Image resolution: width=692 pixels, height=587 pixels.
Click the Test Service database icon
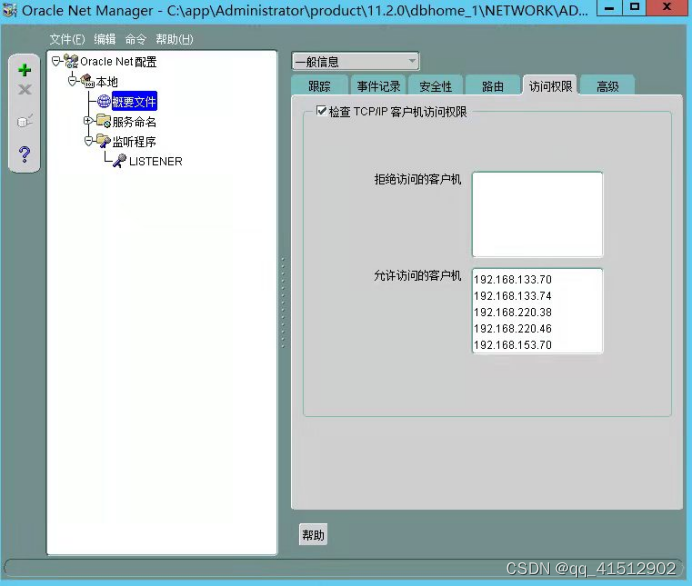[x=25, y=120]
